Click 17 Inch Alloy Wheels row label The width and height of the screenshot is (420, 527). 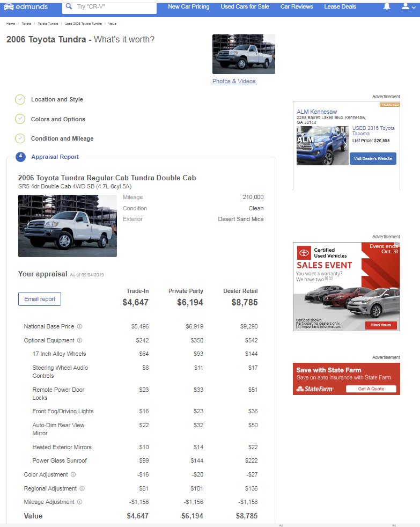(59, 354)
